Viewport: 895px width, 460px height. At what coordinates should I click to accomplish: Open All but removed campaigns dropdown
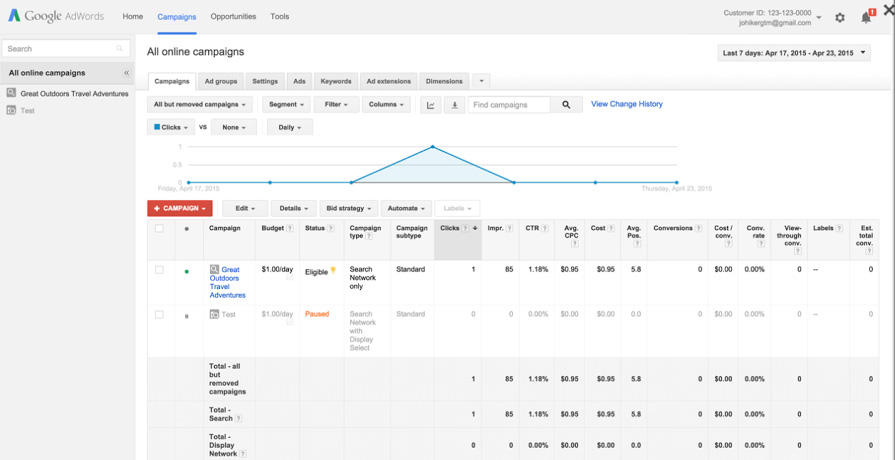(200, 105)
